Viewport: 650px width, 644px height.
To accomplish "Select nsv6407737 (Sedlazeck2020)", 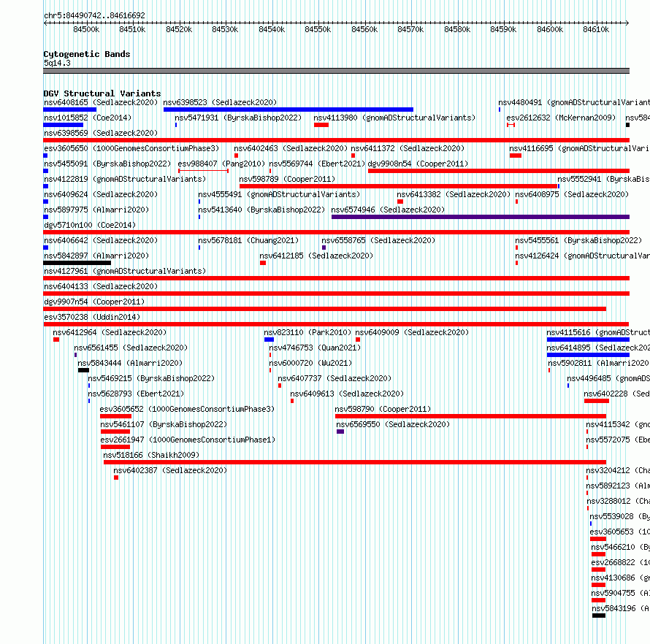I will click(x=334, y=378).
